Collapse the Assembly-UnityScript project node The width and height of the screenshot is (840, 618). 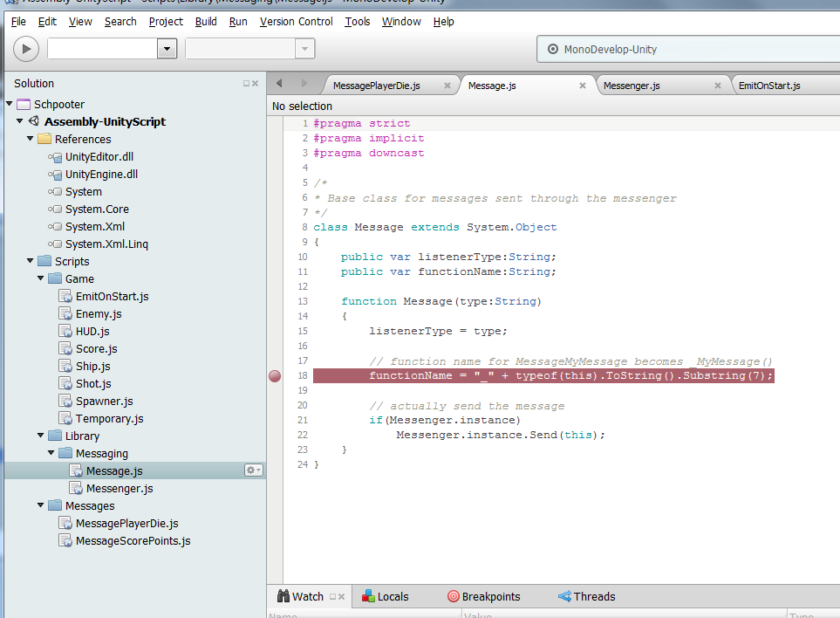pyautogui.click(x=20, y=121)
